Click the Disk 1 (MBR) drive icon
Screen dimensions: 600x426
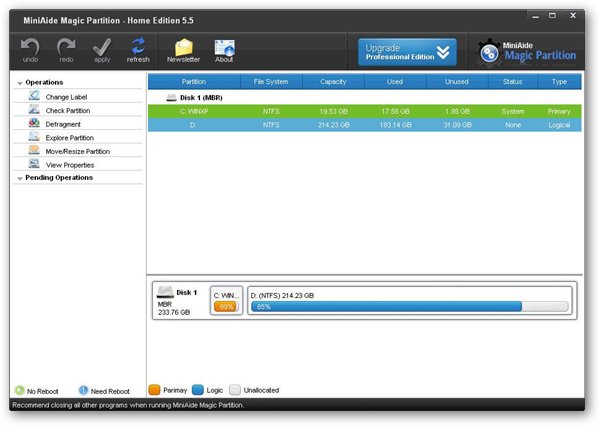pos(171,98)
